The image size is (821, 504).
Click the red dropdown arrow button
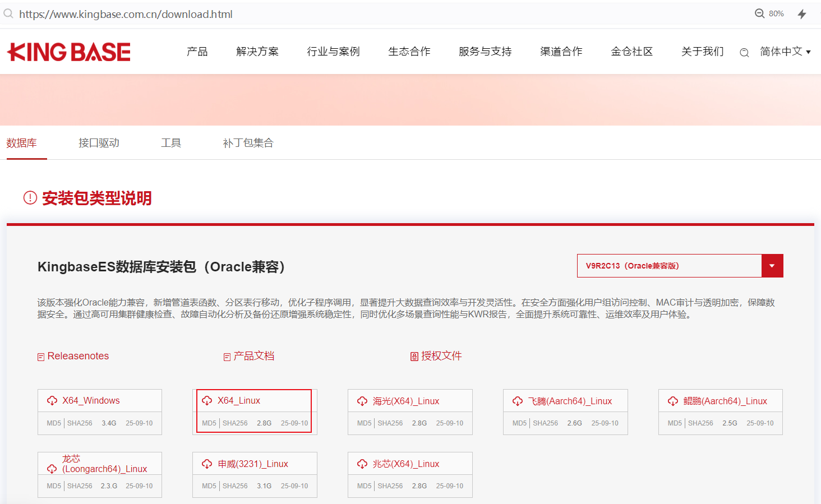coord(772,266)
